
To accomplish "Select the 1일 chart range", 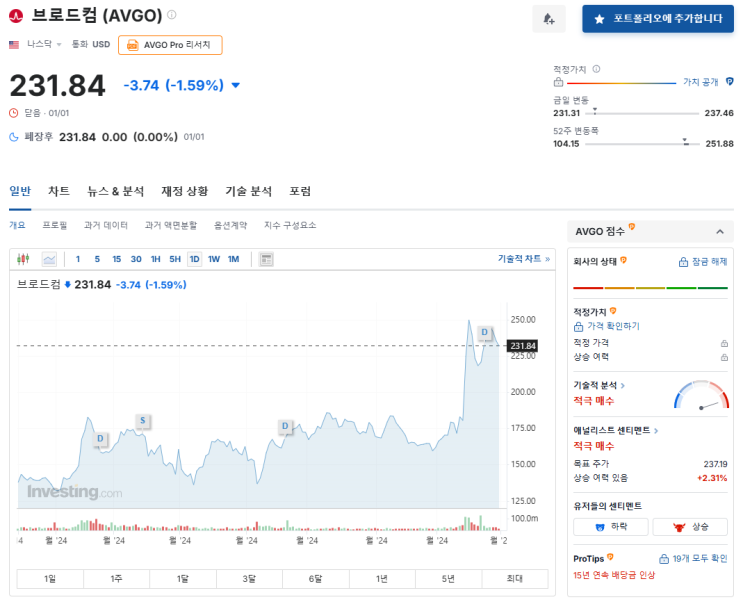I will tap(50, 579).
